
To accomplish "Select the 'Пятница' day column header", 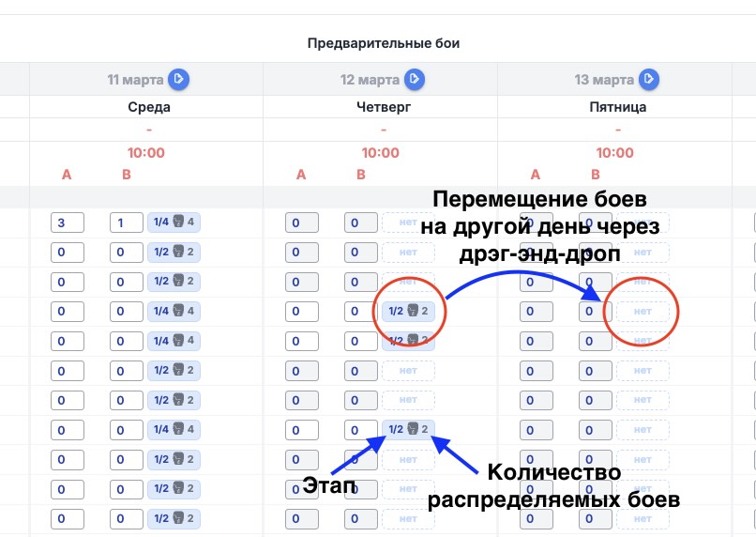I will (617, 107).
